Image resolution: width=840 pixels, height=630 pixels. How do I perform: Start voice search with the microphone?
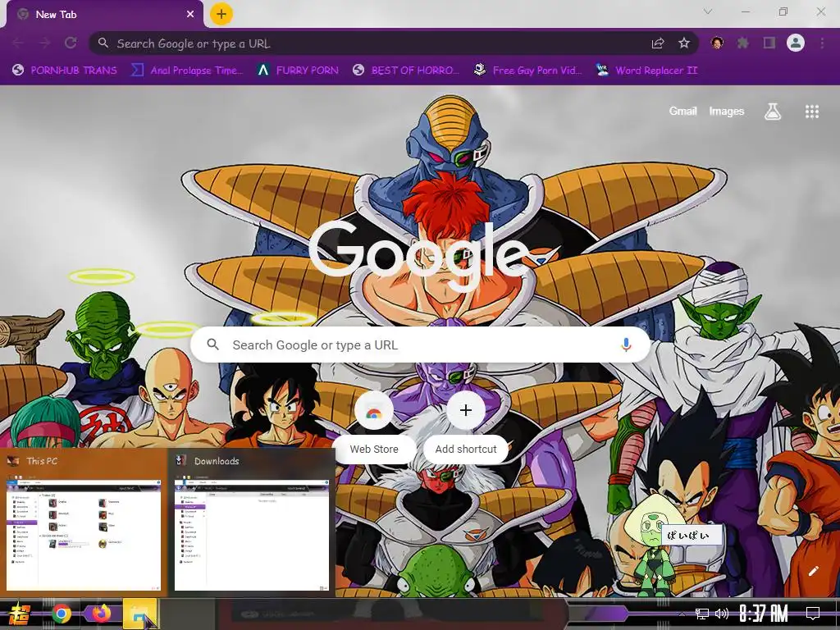pyautogui.click(x=626, y=345)
